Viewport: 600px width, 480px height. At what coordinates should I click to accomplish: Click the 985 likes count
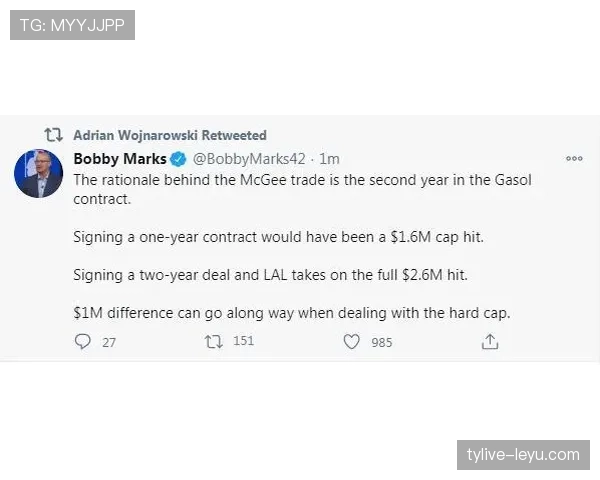point(381,342)
